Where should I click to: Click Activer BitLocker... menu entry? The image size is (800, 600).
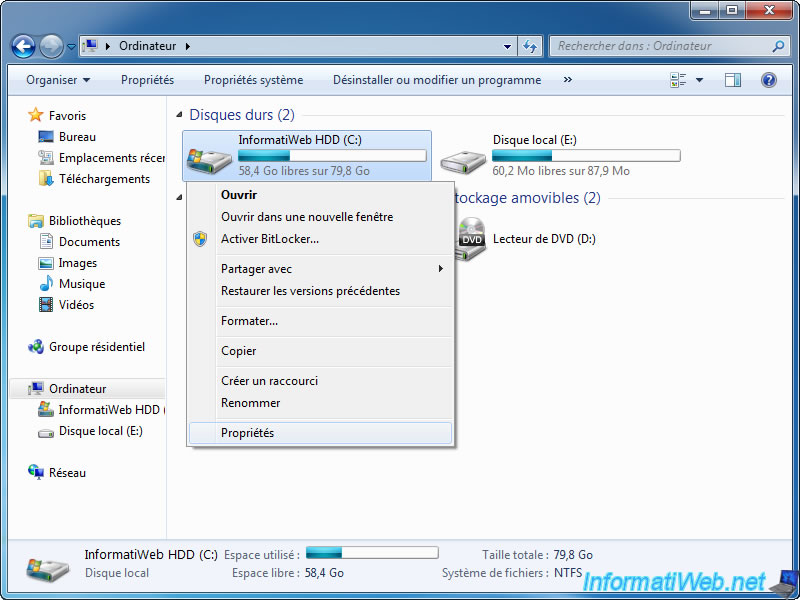[x=269, y=239]
